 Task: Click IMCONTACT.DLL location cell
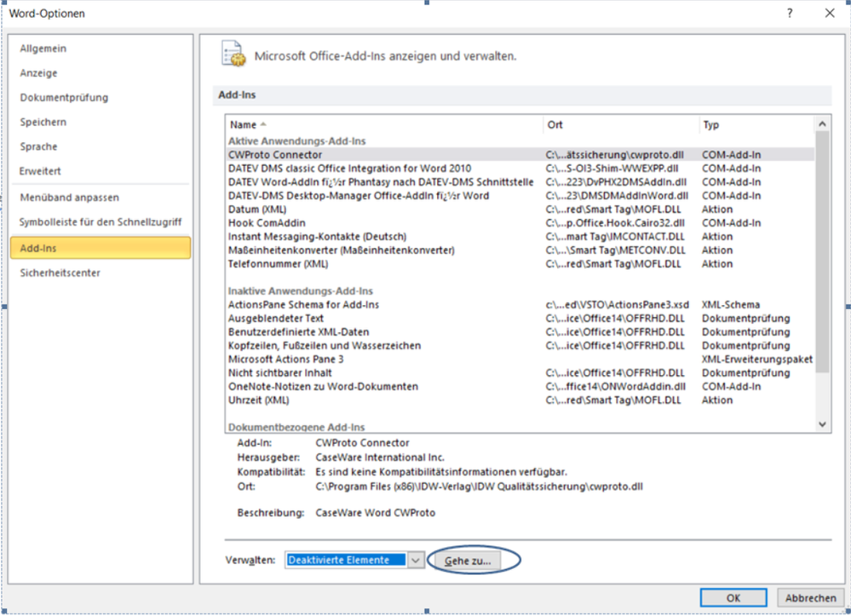coord(615,236)
